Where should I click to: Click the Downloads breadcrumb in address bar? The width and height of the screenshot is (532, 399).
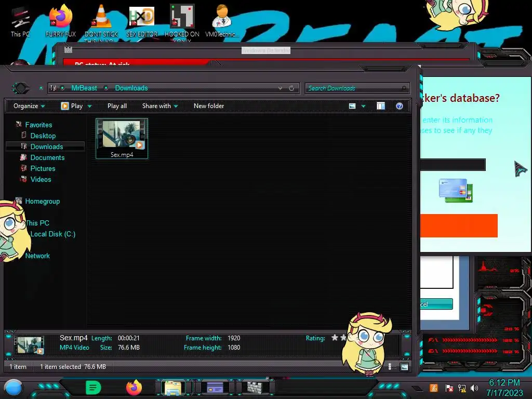point(131,88)
